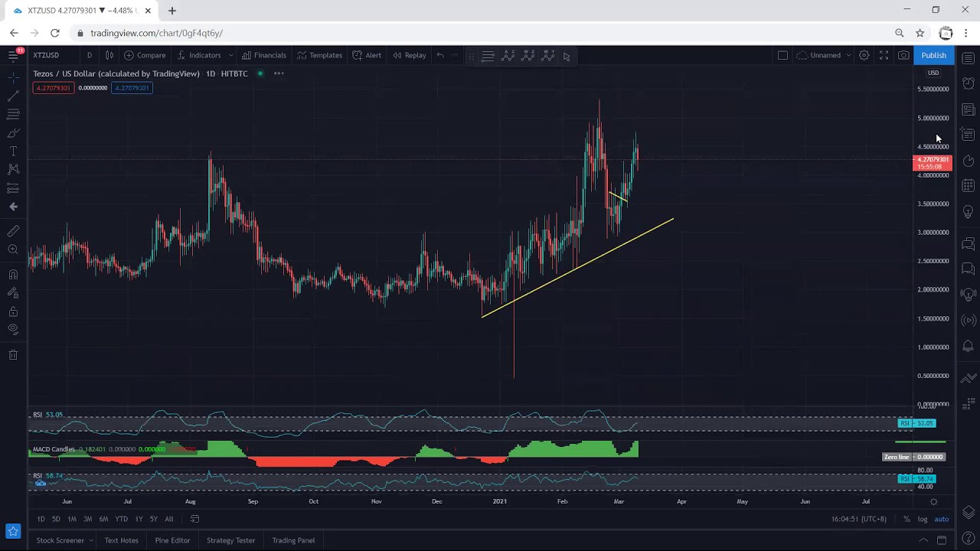Open the Pine Editor tab
This screenshot has height=551, width=980.
point(172,540)
